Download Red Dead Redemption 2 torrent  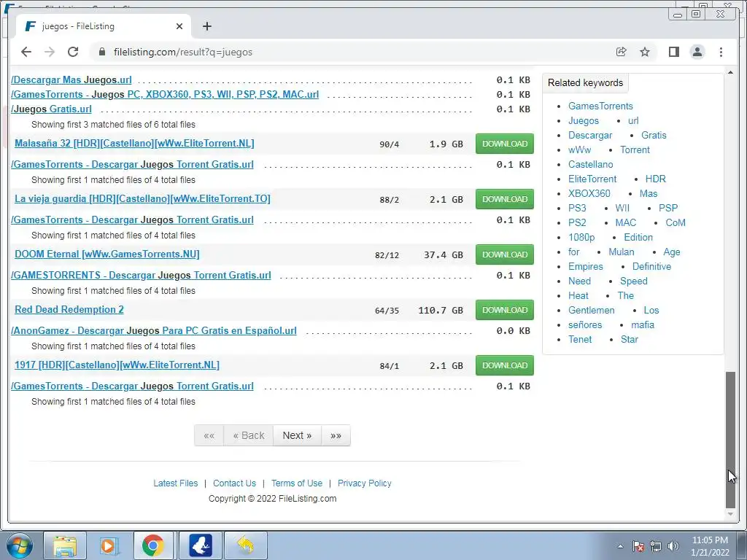pos(505,310)
